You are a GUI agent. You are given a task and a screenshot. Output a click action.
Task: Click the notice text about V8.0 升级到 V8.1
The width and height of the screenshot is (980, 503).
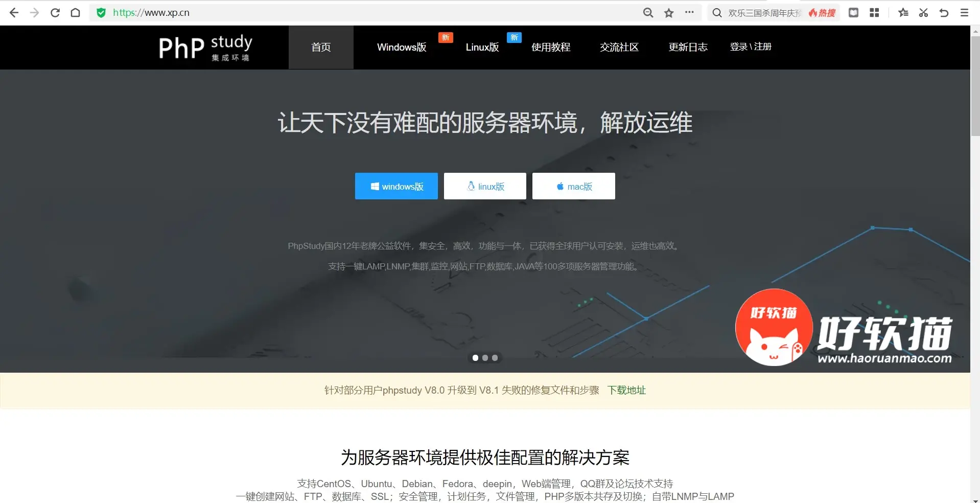click(461, 390)
